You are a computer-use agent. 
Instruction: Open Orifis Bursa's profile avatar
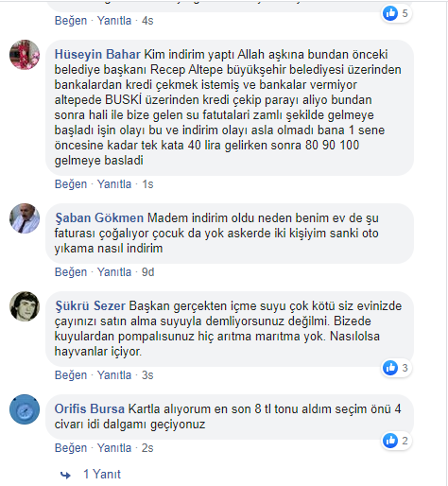point(25,409)
